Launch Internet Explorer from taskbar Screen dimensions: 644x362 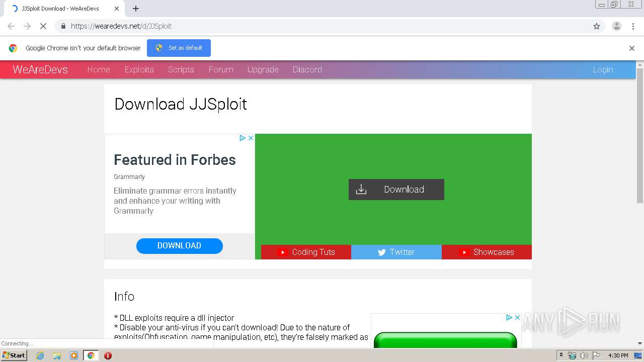[x=40, y=355]
